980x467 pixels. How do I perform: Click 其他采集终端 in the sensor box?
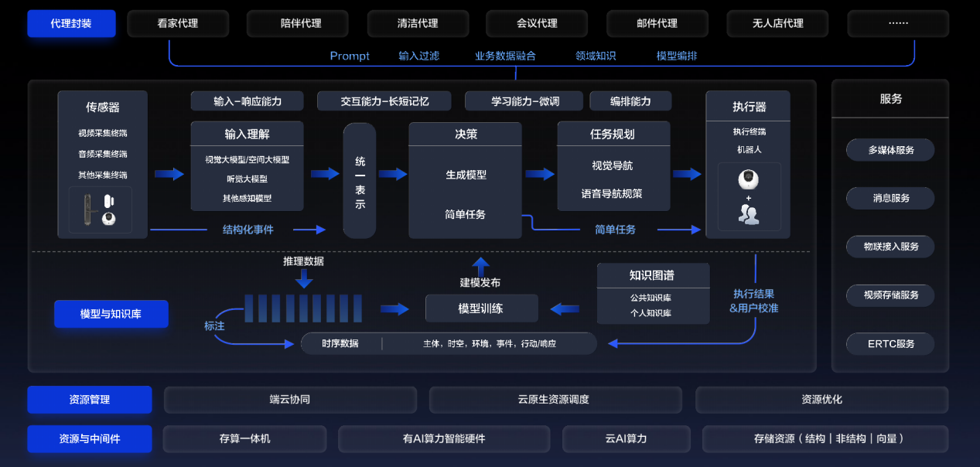(103, 175)
